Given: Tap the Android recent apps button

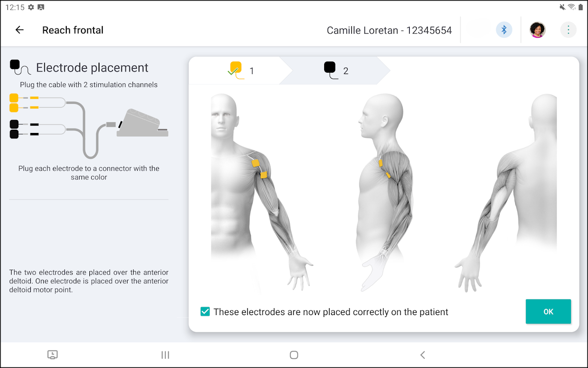Looking at the screenshot, I should (165, 355).
